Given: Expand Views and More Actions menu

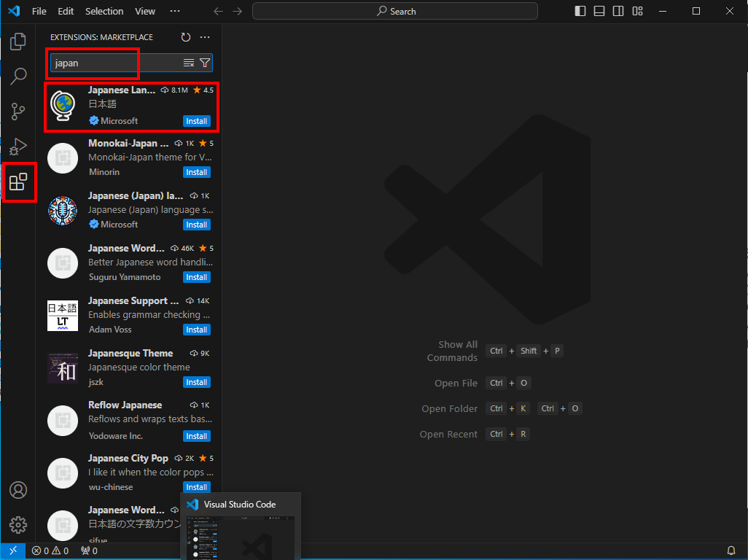Looking at the screenshot, I should click(x=205, y=37).
